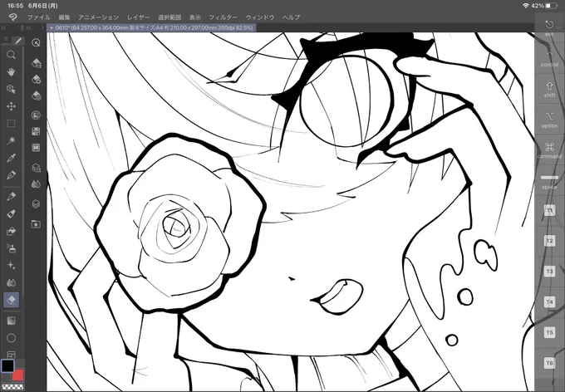
Task: Open the アニメーション menu
Action: [x=98, y=17]
